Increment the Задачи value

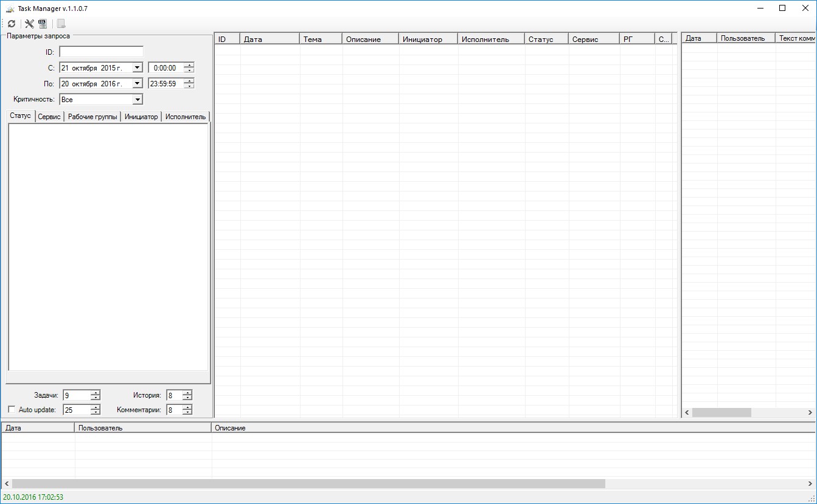point(95,393)
